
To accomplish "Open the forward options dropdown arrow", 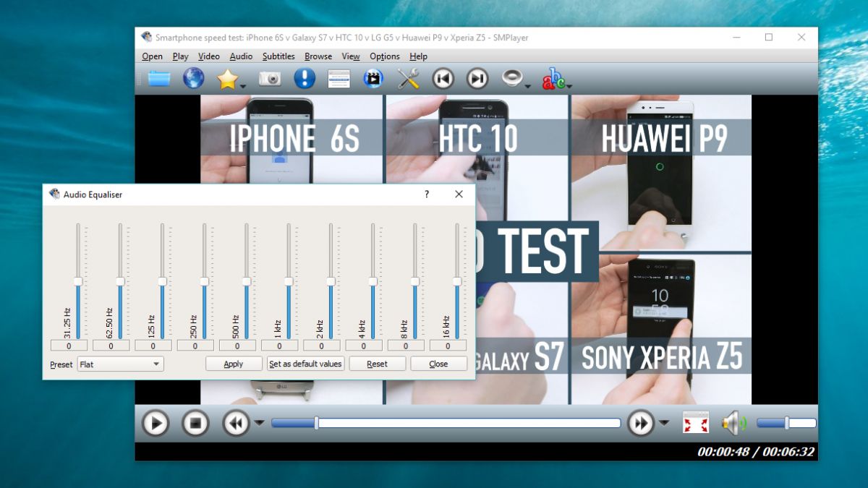I will pos(664,423).
